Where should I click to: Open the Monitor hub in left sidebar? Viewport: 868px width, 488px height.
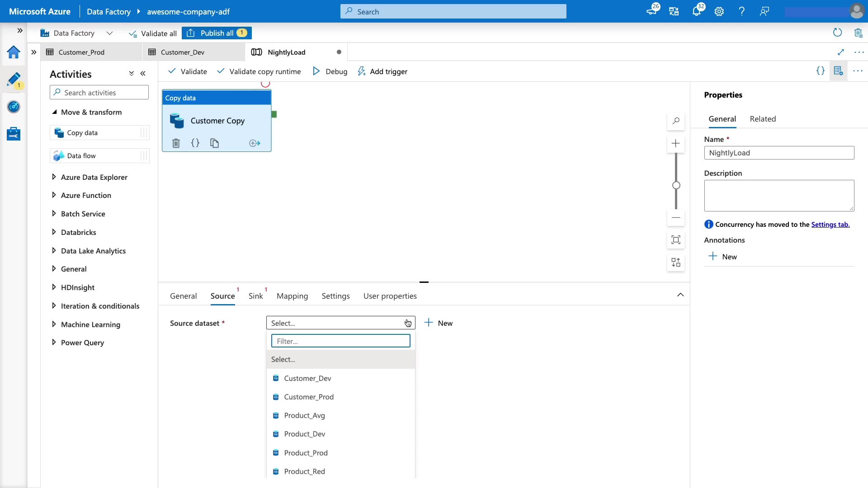pyautogui.click(x=14, y=107)
